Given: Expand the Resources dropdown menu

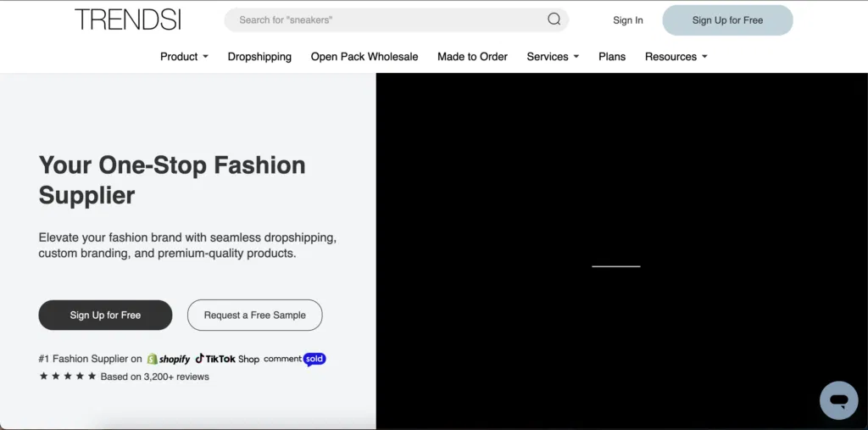Looking at the screenshot, I should (676, 57).
